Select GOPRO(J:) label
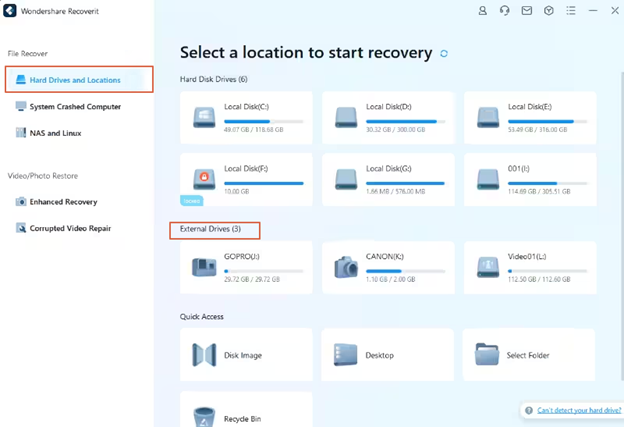624x427 pixels. 242,257
